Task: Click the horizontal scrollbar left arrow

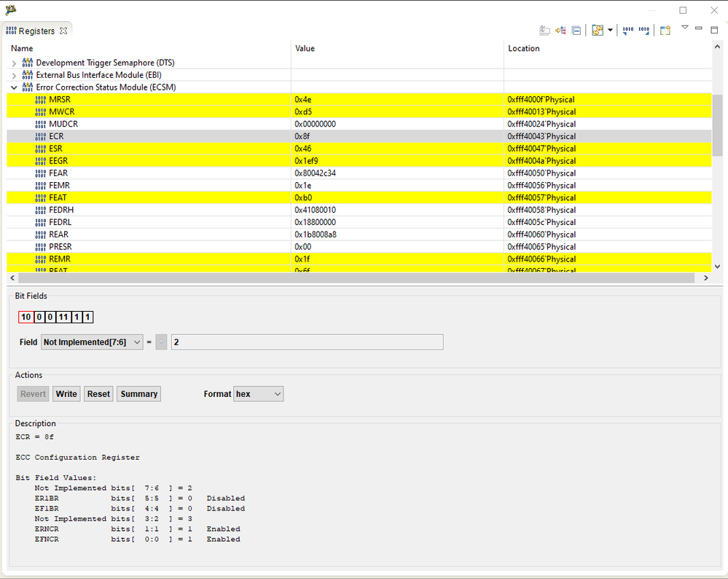Action: tap(12, 278)
